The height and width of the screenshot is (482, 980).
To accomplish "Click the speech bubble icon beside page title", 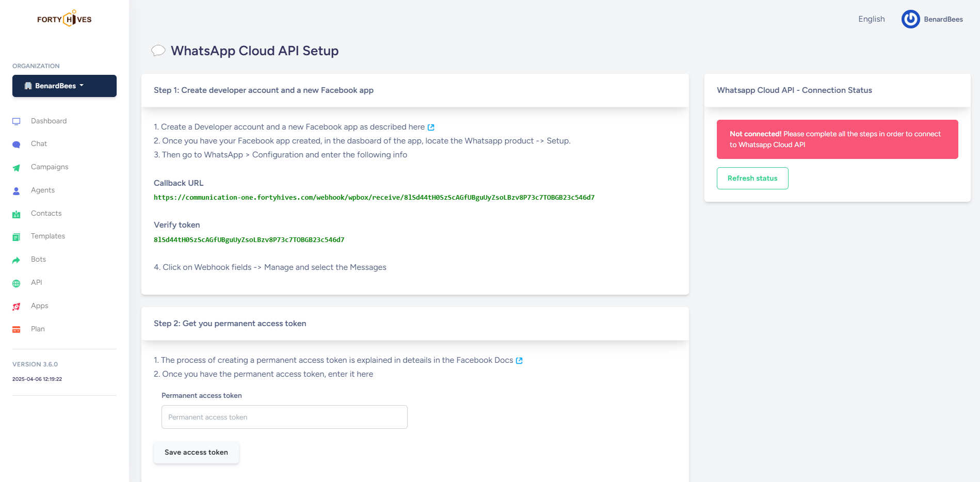I will click(158, 51).
